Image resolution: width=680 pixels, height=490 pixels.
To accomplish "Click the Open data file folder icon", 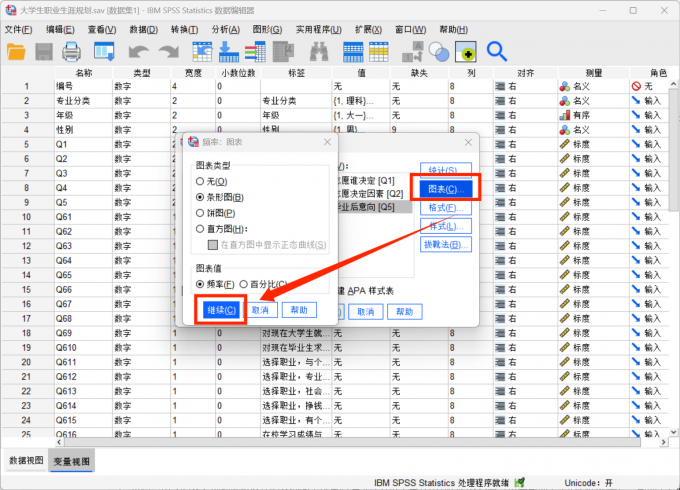I will [17, 51].
